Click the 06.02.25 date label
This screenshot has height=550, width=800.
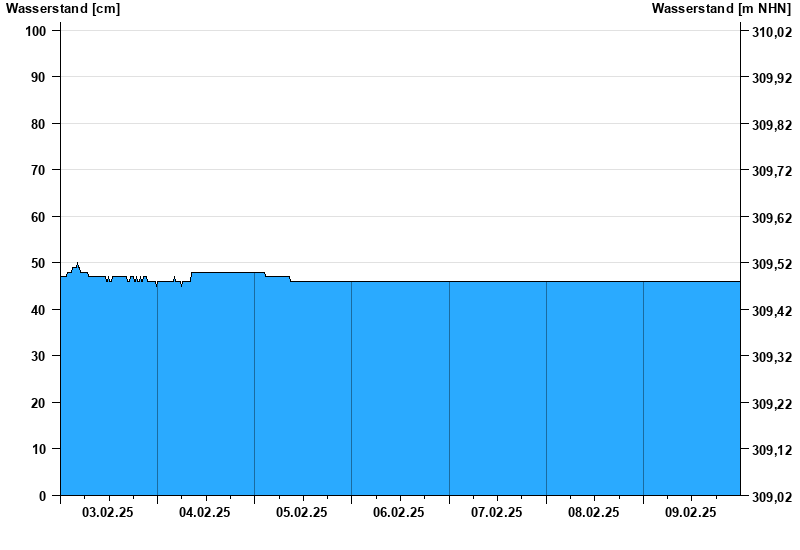click(399, 513)
